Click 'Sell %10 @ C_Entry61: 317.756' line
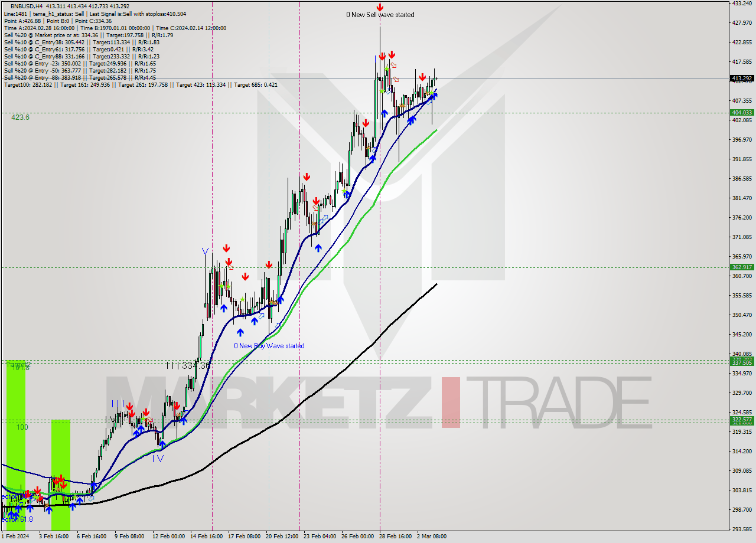756x543 pixels. tap(79, 49)
